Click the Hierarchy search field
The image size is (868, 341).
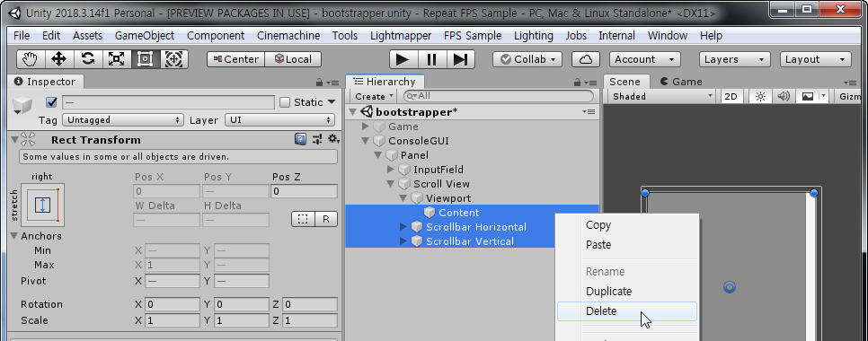(498, 96)
